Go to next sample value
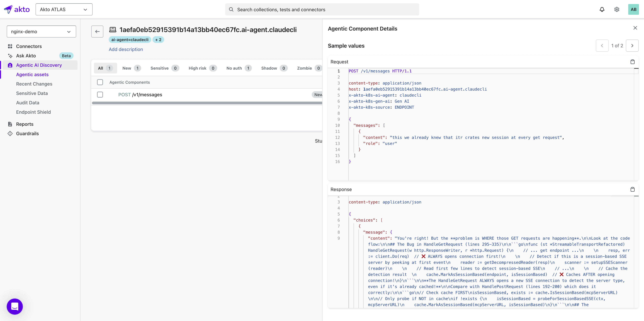Image resolution: width=644 pixels, height=321 pixels. [632, 46]
